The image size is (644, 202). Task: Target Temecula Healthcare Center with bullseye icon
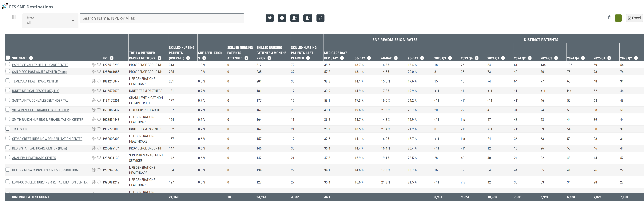93,81
